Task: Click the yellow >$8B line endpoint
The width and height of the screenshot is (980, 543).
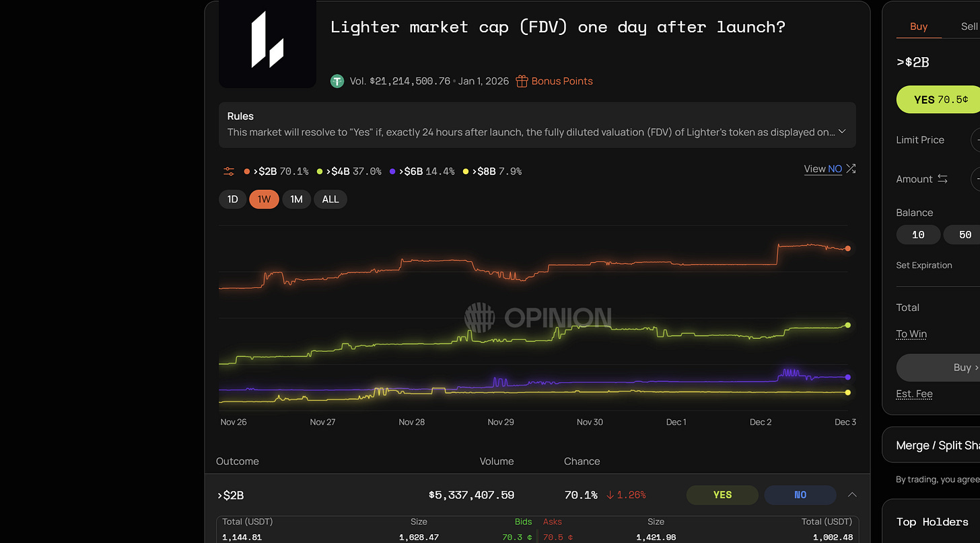Action: [847, 392]
